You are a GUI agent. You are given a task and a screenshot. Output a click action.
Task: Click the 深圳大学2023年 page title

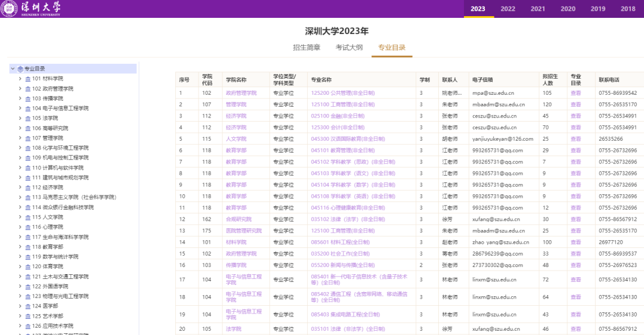click(x=336, y=31)
